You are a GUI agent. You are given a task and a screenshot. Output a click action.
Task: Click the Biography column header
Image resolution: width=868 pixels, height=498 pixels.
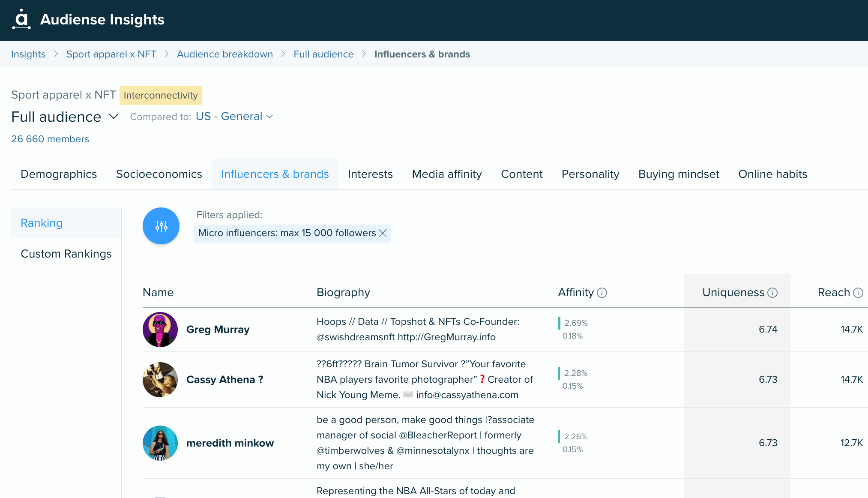pyautogui.click(x=343, y=292)
